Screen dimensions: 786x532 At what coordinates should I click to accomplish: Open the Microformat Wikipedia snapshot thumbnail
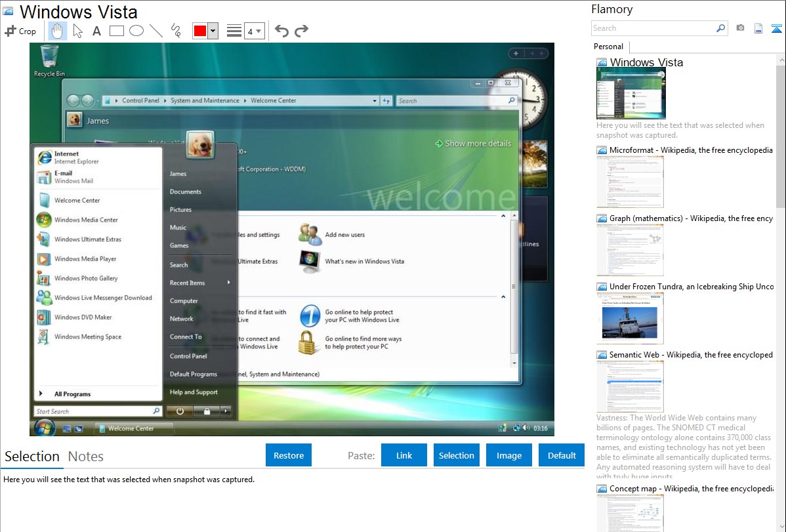point(630,182)
